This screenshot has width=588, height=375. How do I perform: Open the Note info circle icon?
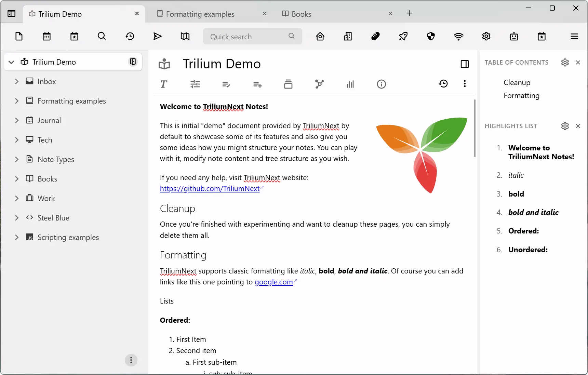[x=381, y=84]
